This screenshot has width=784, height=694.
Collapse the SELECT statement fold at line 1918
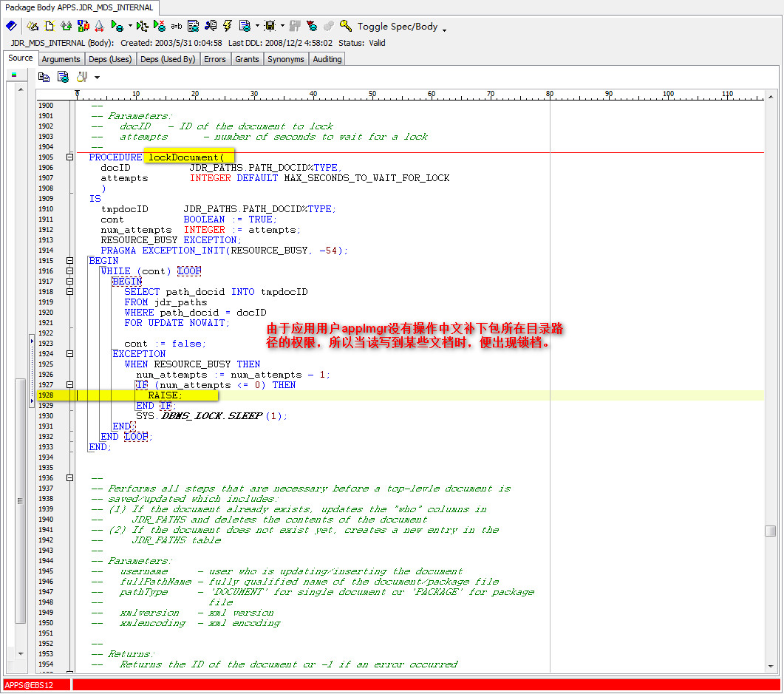coord(70,291)
